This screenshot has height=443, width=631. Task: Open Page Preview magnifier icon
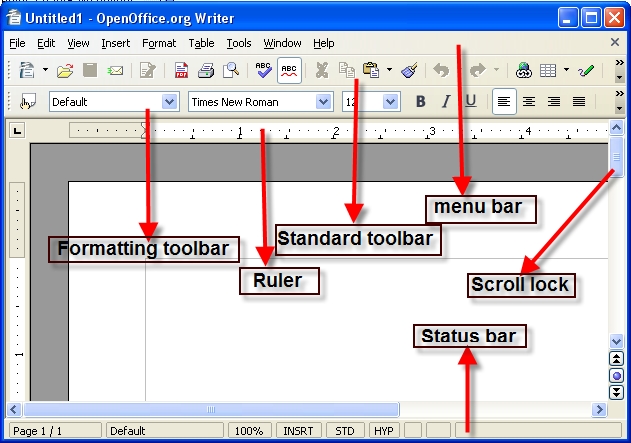coord(231,70)
